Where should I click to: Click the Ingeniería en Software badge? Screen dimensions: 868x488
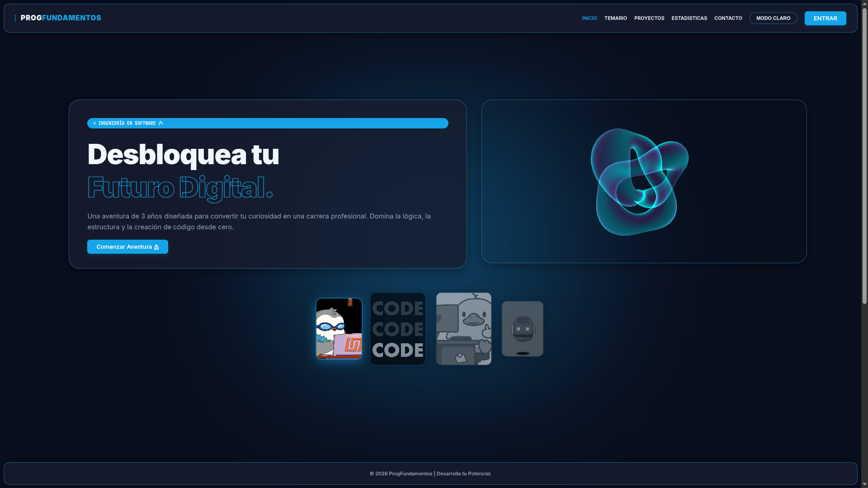pyautogui.click(x=268, y=123)
